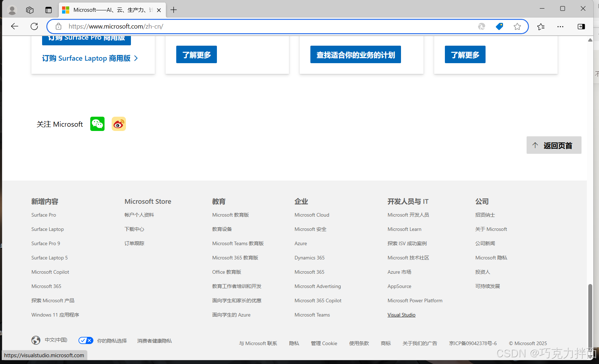The image size is (599, 364).
Task: Open a new tab with plus icon
Action: click(x=174, y=10)
